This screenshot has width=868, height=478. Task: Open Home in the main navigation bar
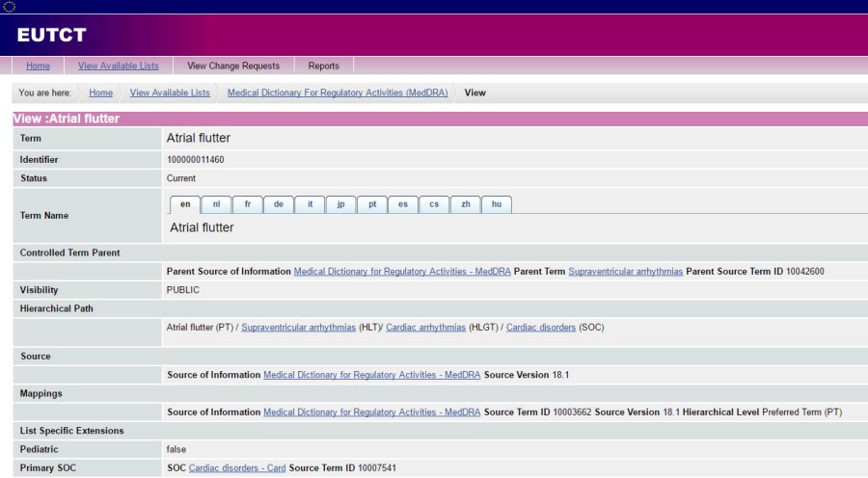click(38, 66)
